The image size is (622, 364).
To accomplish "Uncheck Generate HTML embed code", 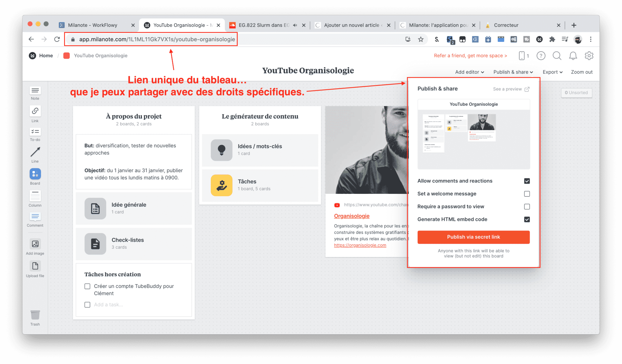I will coord(527,219).
